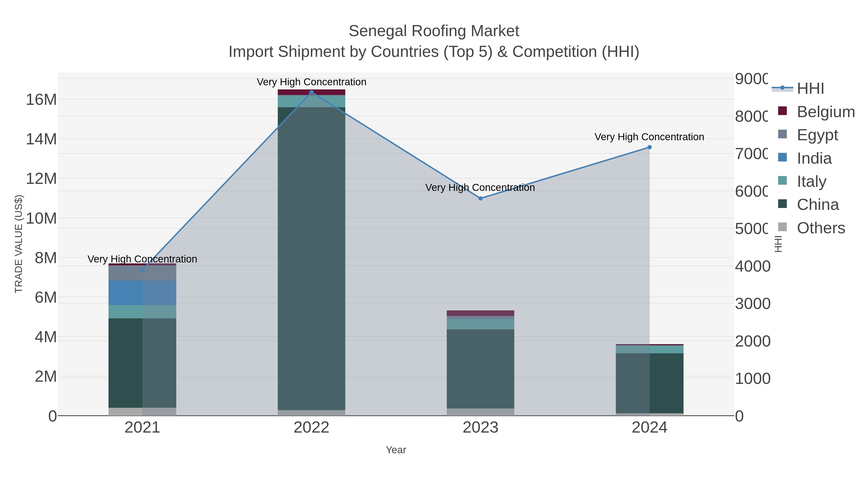
Task: Click the HHI line marker for 2023
Action: pos(481,198)
